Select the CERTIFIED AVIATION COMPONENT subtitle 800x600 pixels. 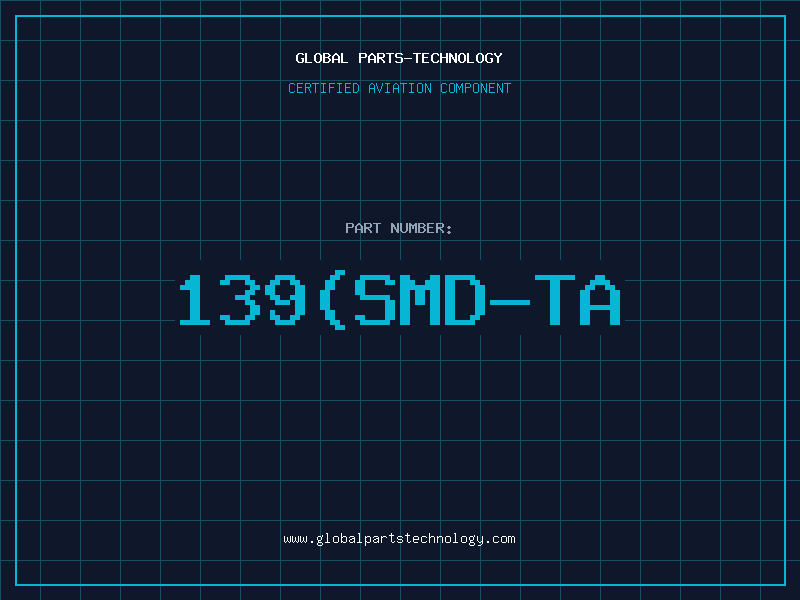[399, 88]
